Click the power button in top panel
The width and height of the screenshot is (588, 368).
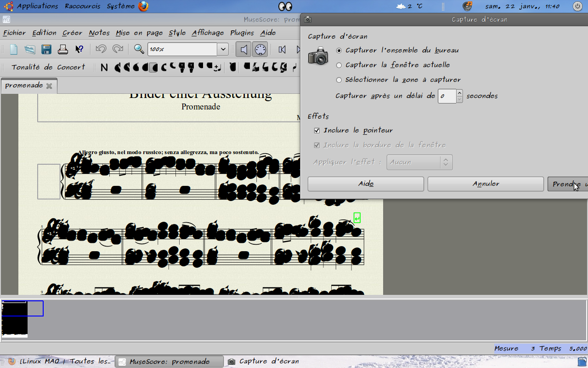point(577,6)
